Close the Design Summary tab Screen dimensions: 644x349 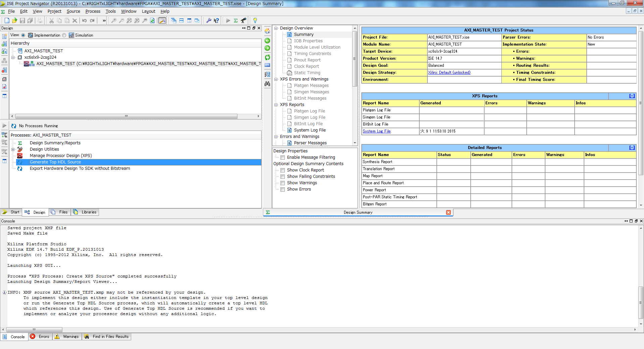pyautogui.click(x=448, y=212)
